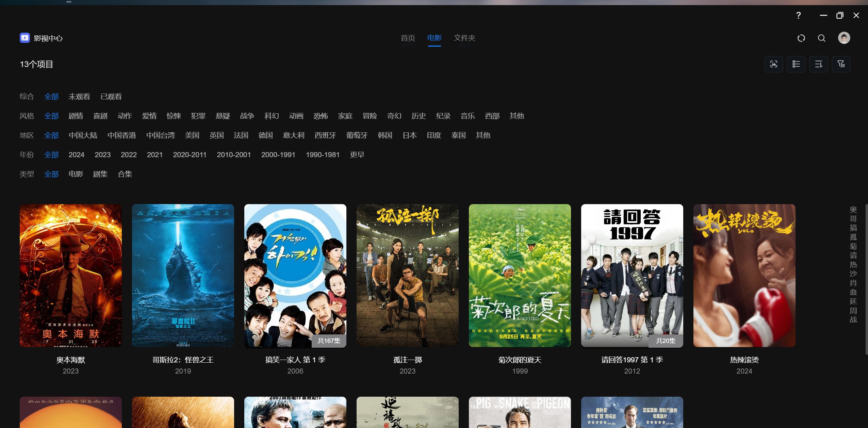This screenshot has width=868, height=428.
Task: Open the sort order icon
Action: [x=819, y=64]
